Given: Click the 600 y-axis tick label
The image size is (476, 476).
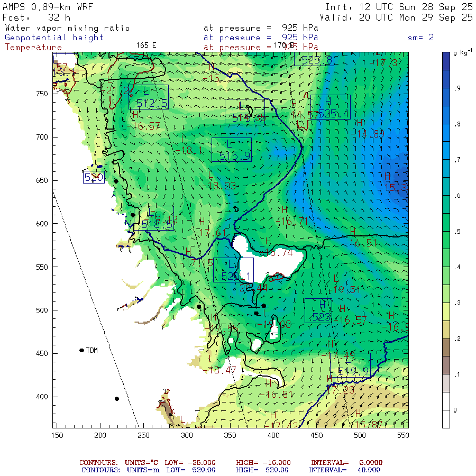Looking at the screenshot, I should pyautogui.click(x=42, y=224).
